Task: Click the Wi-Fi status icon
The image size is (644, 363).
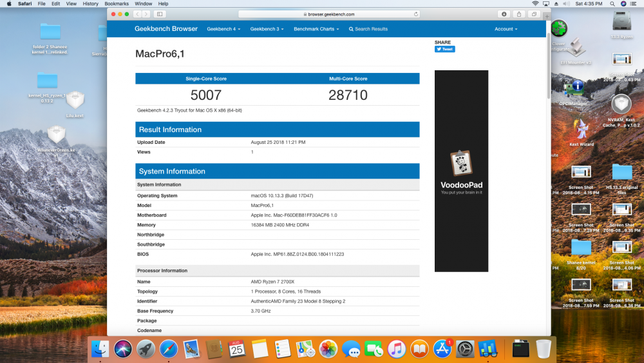Action: [x=535, y=4]
